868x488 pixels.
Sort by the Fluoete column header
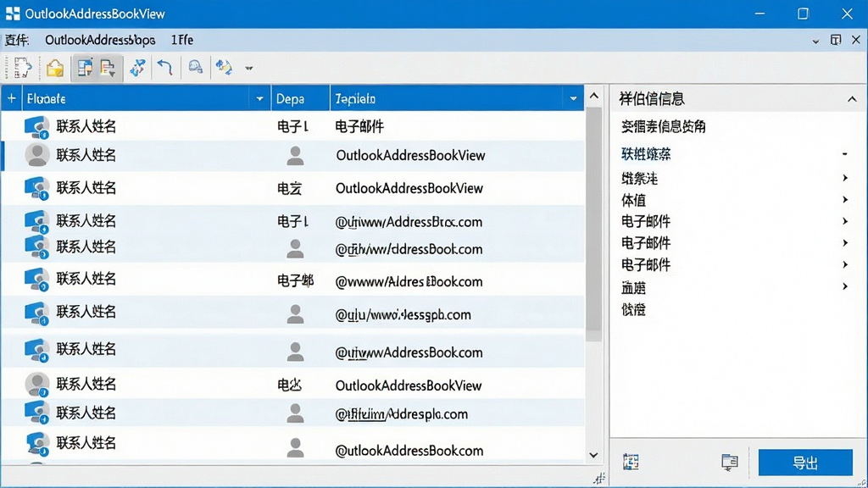(x=136, y=98)
